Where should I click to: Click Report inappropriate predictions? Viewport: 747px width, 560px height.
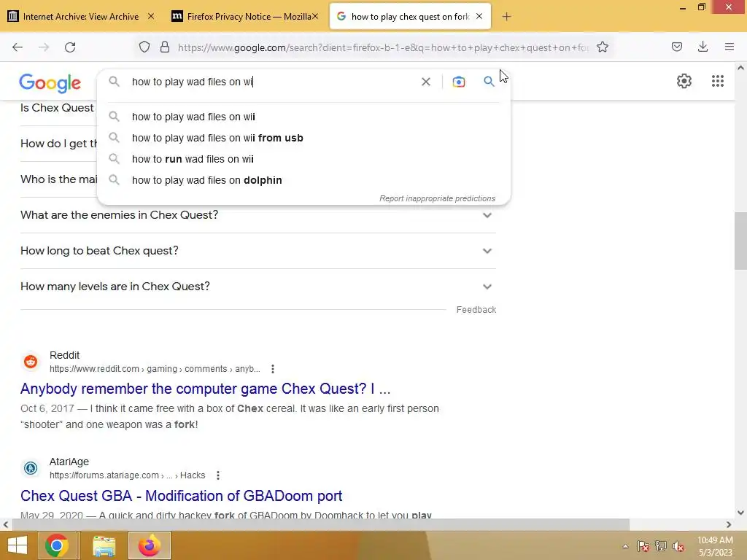coord(438,198)
